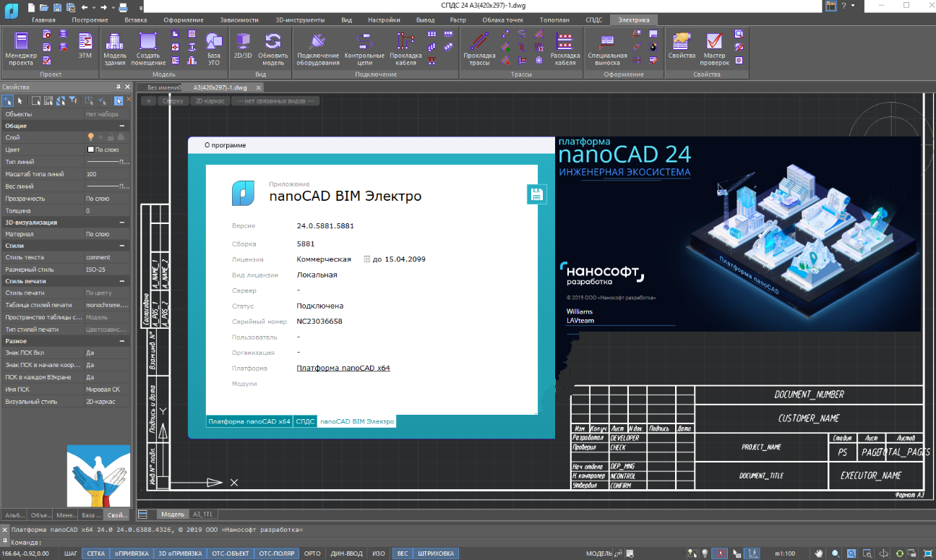Select the Создать помещение tool
Viewport: 936px width, 560px height.
point(148,48)
